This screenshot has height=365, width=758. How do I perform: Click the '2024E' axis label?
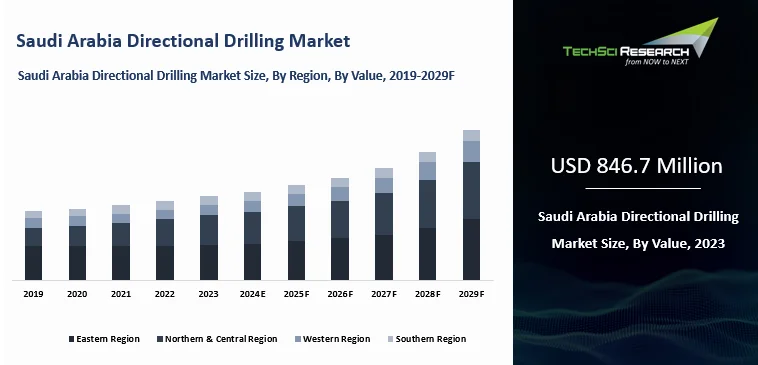[253, 294]
